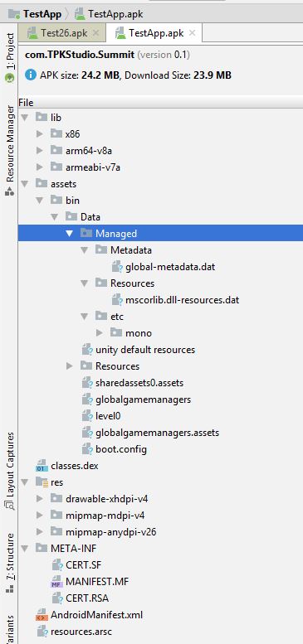Collapse the lib folder arrow
303x644 pixels.
click(25, 118)
